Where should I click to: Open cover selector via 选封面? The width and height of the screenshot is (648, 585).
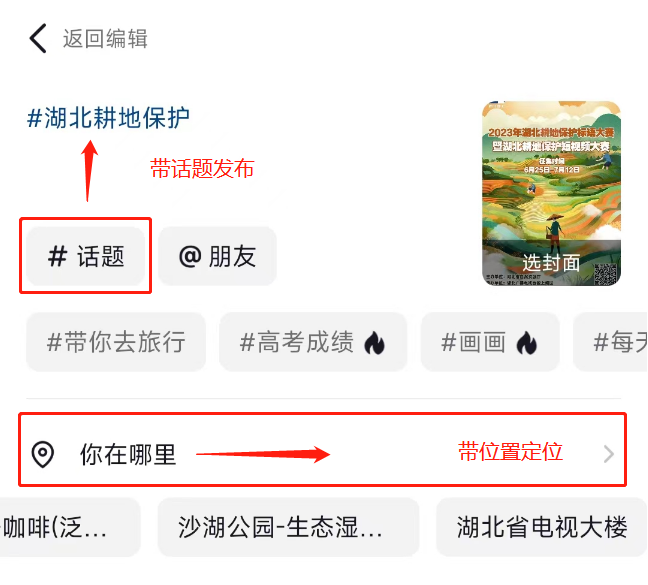point(551,263)
